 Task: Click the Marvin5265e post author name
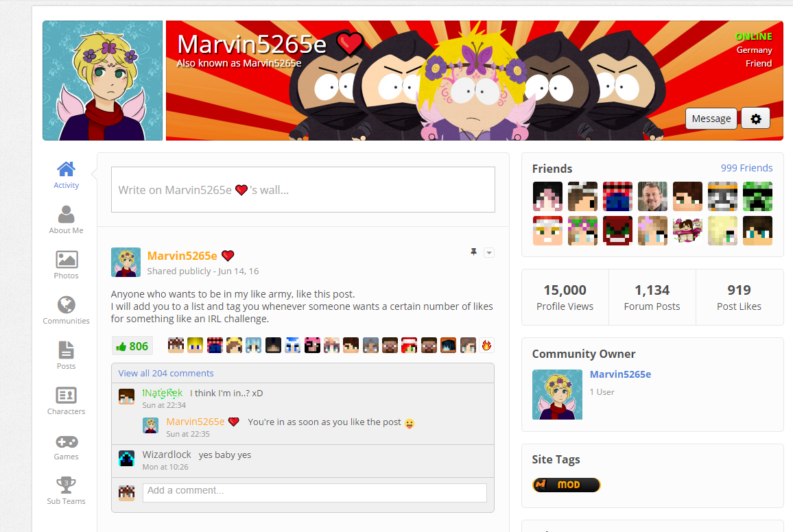(182, 256)
